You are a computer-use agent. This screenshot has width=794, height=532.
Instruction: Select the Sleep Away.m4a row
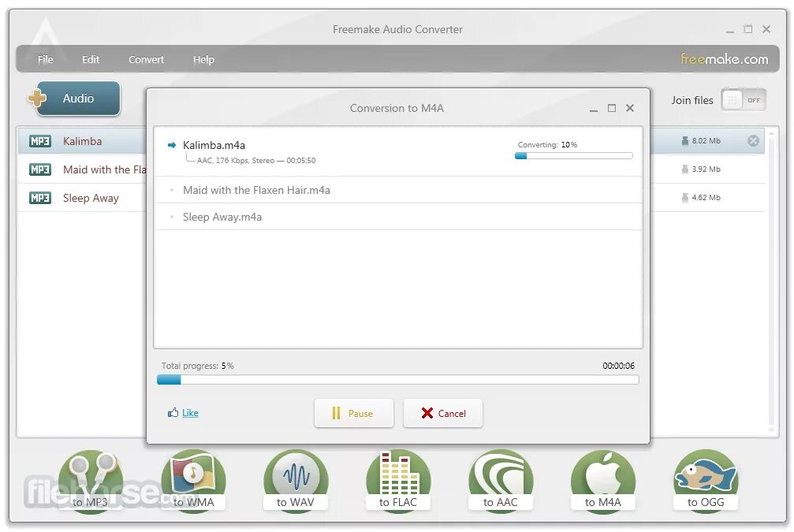click(x=398, y=218)
